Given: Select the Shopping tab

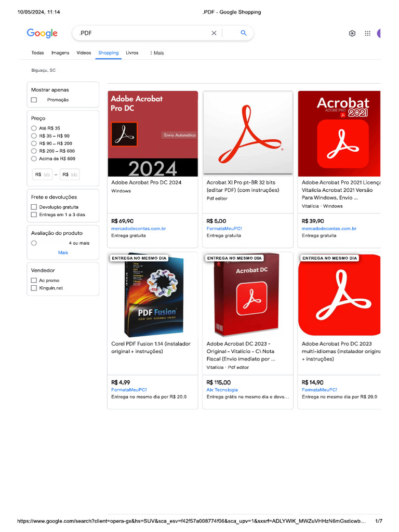Looking at the screenshot, I should point(108,52).
